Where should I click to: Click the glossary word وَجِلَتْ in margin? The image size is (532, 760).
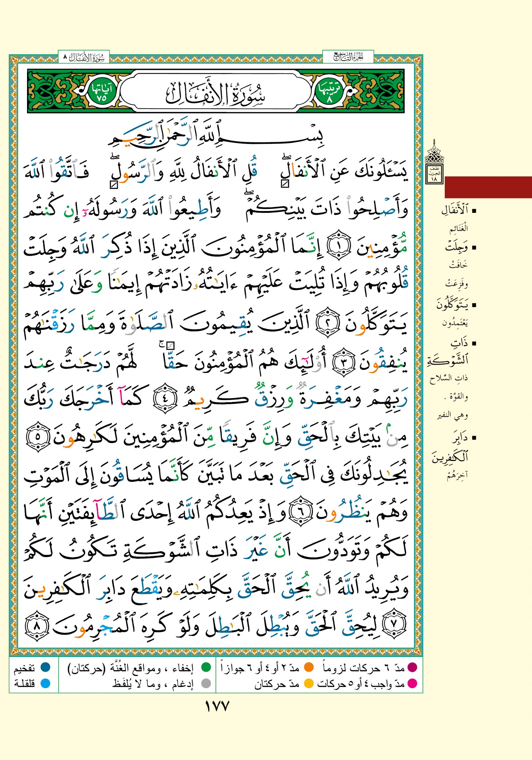click(x=456, y=247)
